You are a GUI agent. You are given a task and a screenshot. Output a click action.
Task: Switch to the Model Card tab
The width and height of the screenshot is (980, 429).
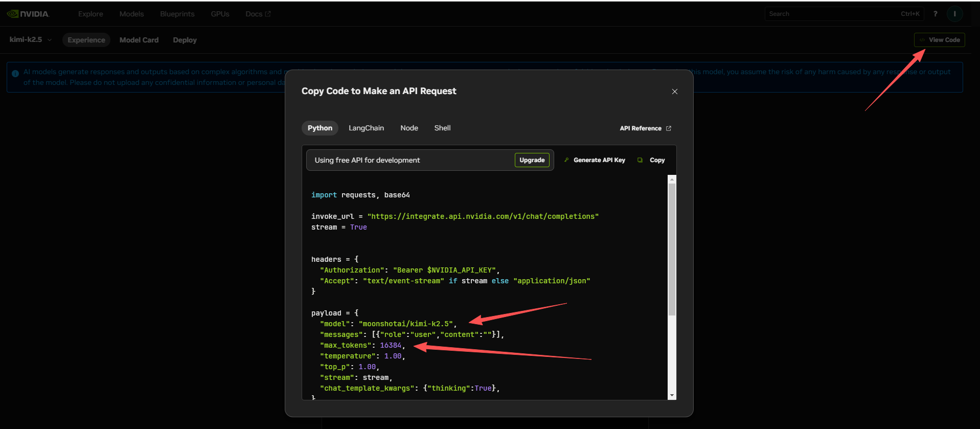[139, 40]
